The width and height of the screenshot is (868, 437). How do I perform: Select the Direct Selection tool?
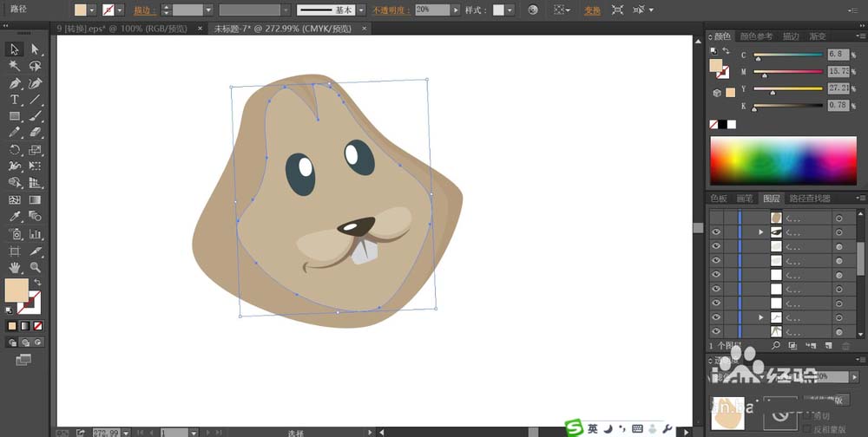36,49
